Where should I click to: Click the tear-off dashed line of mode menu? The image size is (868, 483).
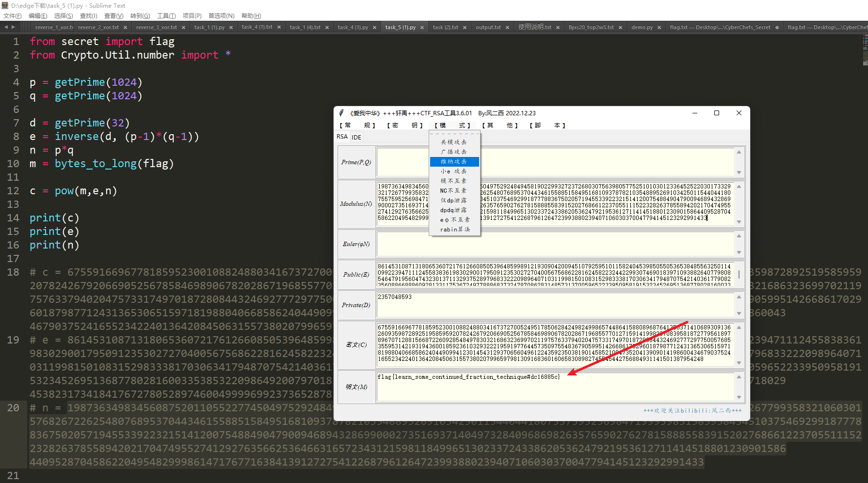(x=454, y=134)
